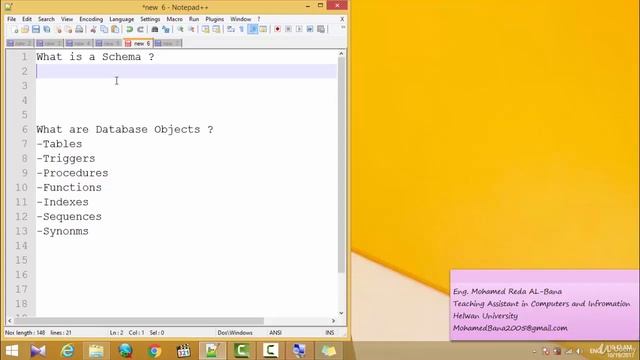Click 'Dos\Windows' in the status bar
Image resolution: width=640 pixels, height=360 pixels.
tap(235, 333)
